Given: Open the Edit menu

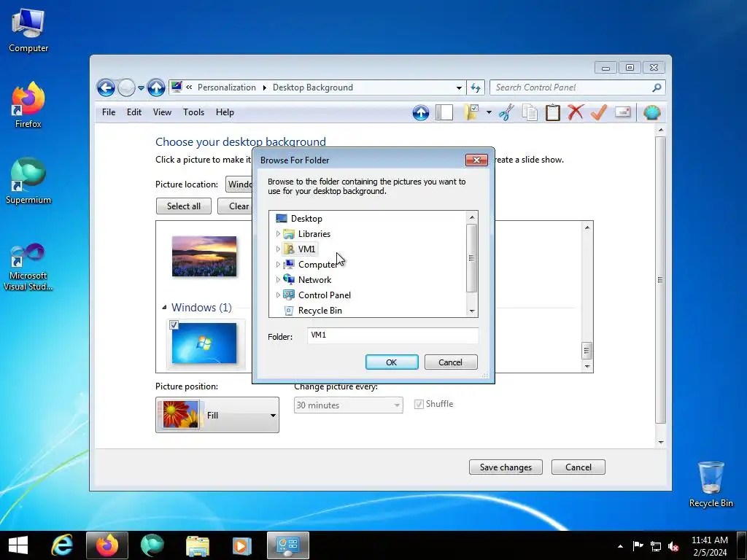Looking at the screenshot, I should [x=134, y=112].
